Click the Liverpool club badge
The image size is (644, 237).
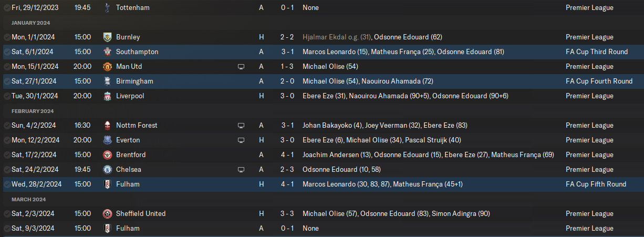coord(107,96)
